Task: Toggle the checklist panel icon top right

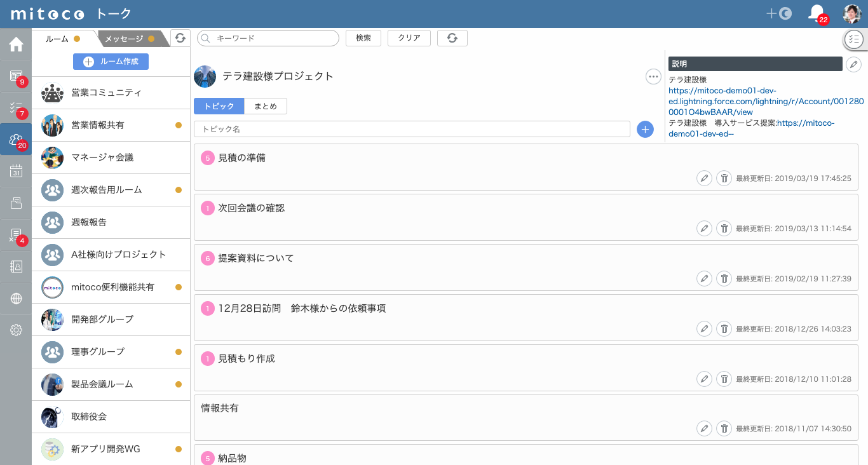Action: click(855, 39)
